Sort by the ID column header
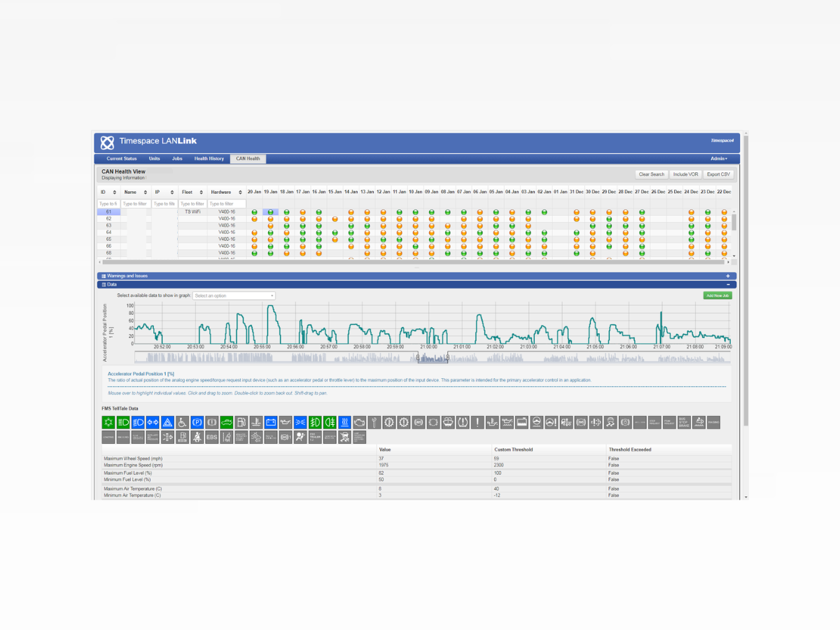 coord(108,192)
